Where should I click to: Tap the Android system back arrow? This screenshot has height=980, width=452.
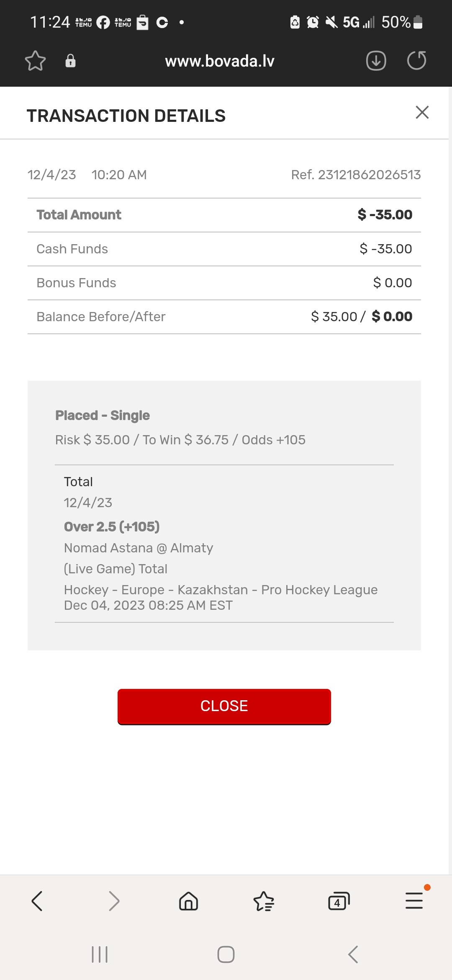tap(353, 954)
